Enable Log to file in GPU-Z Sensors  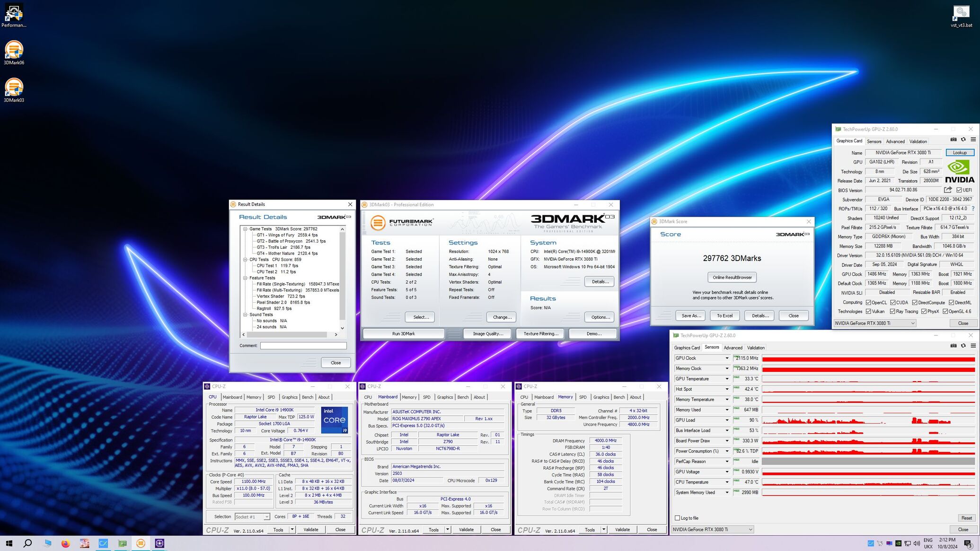pyautogui.click(x=677, y=518)
